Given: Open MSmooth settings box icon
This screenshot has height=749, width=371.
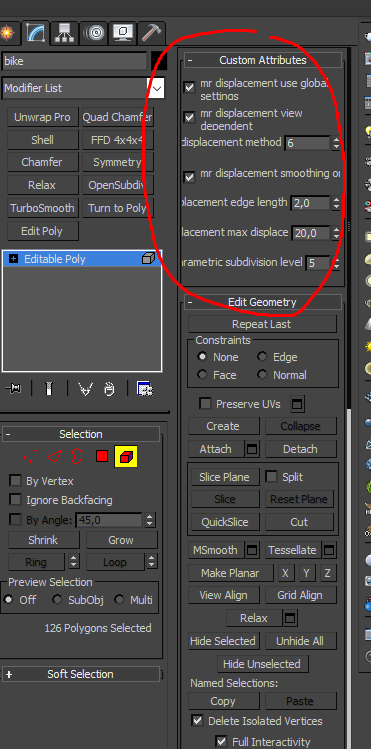Looking at the screenshot, I should click(252, 550).
